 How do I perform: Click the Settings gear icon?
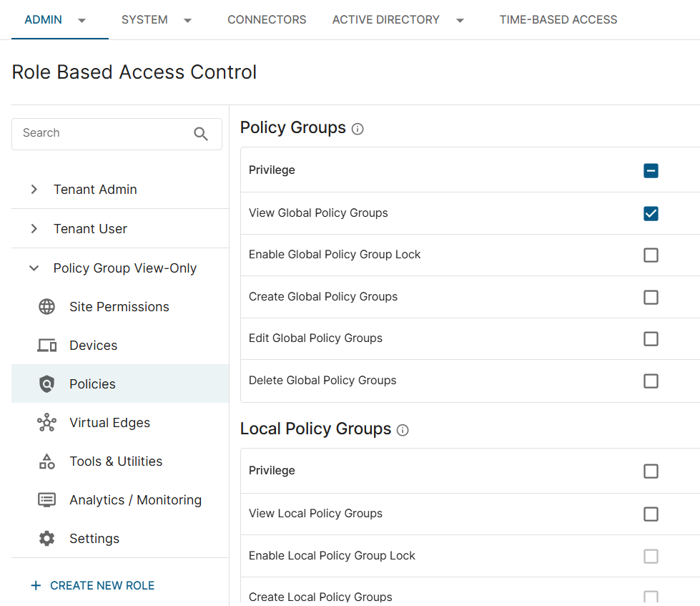[46, 539]
